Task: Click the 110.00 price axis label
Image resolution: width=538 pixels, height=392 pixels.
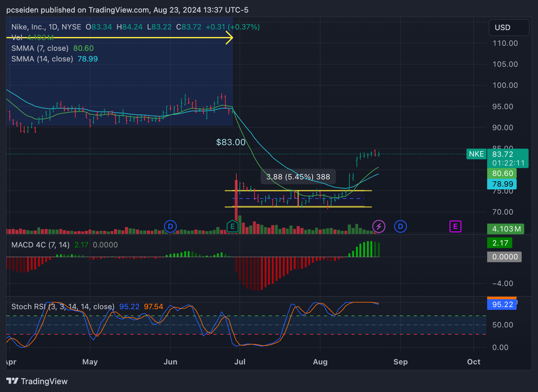Action: click(x=505, y=43)
